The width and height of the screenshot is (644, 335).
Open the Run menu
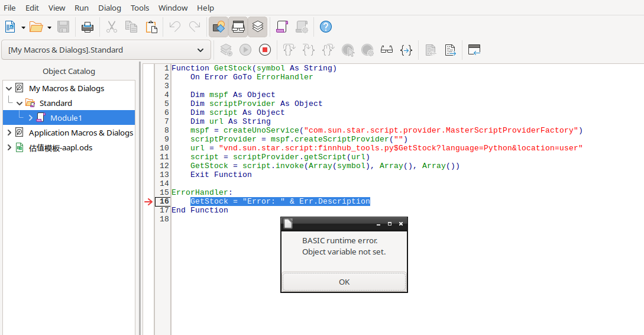(82, 8)
